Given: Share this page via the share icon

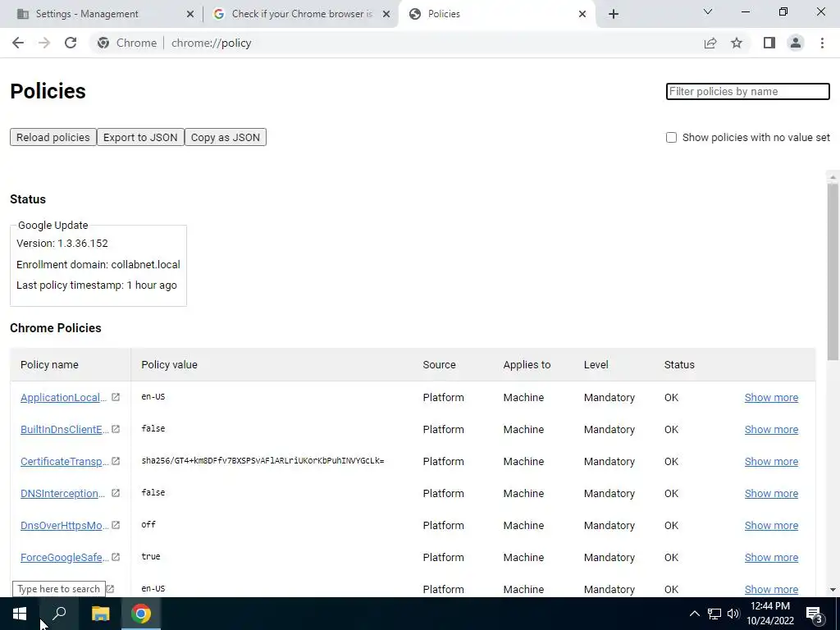Looking at the screenshot, I should click(710, 43).
